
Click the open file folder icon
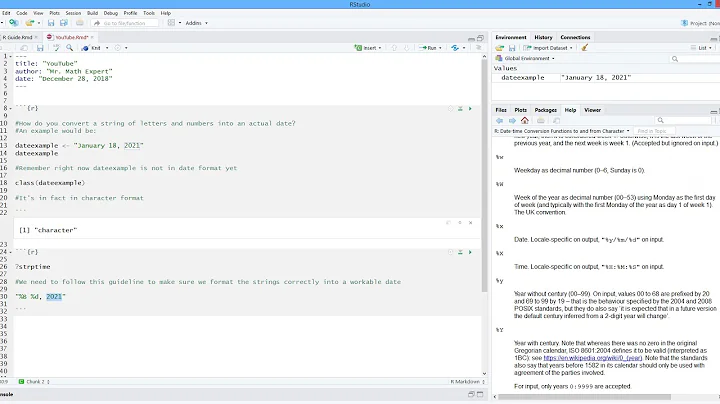[x=30, y=22]
